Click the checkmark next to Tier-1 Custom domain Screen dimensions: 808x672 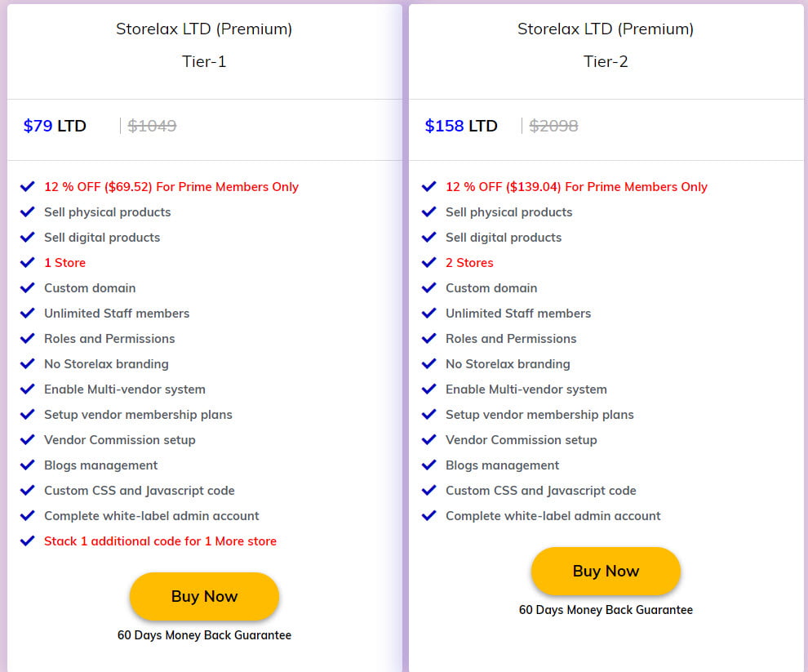tap(28, 287)
